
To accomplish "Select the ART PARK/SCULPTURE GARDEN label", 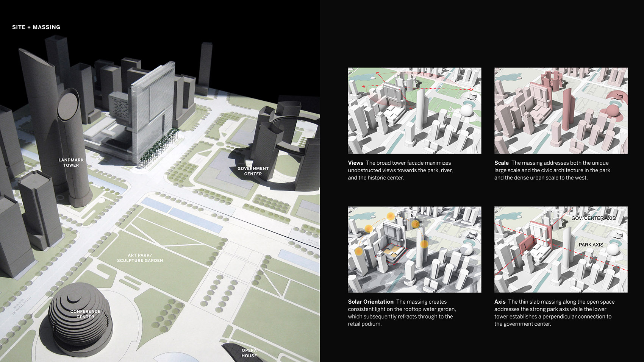I will [140, 258].
